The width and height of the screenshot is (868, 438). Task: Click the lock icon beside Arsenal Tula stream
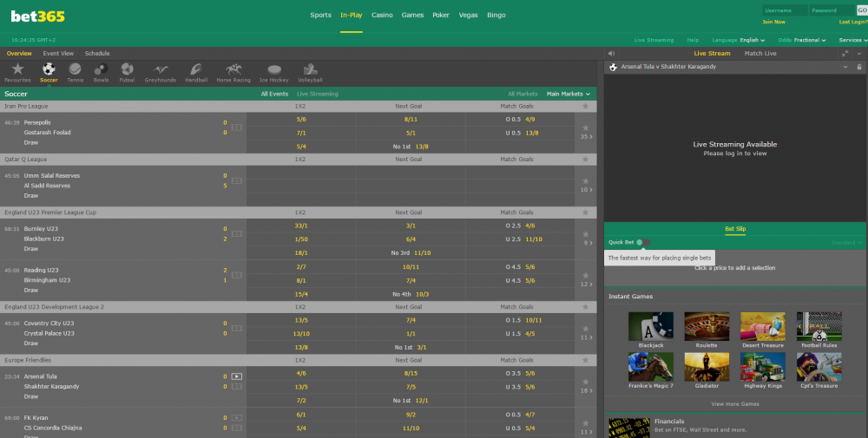point(859,67)
